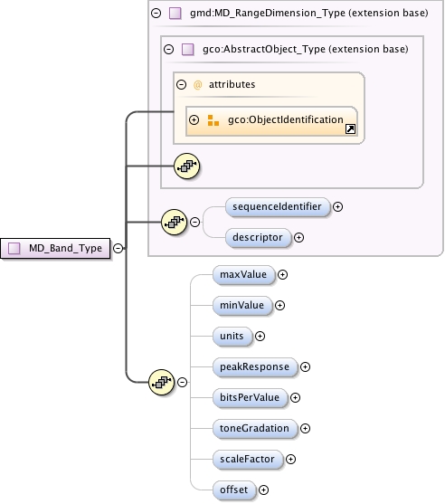Collapse the MD_Band_Type root node
This screenshot has height=504, width=445.
pos(118,249)
